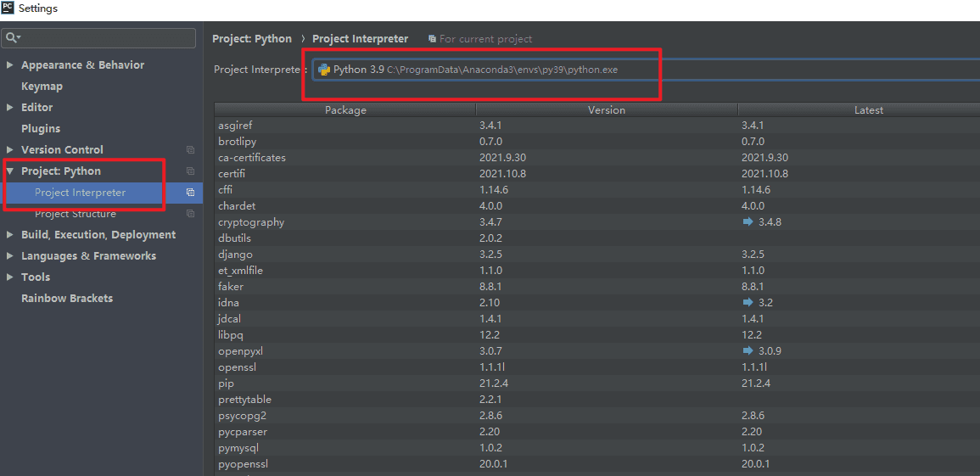
Task: Select the brotlipy package row
Action: click(596, 141)
